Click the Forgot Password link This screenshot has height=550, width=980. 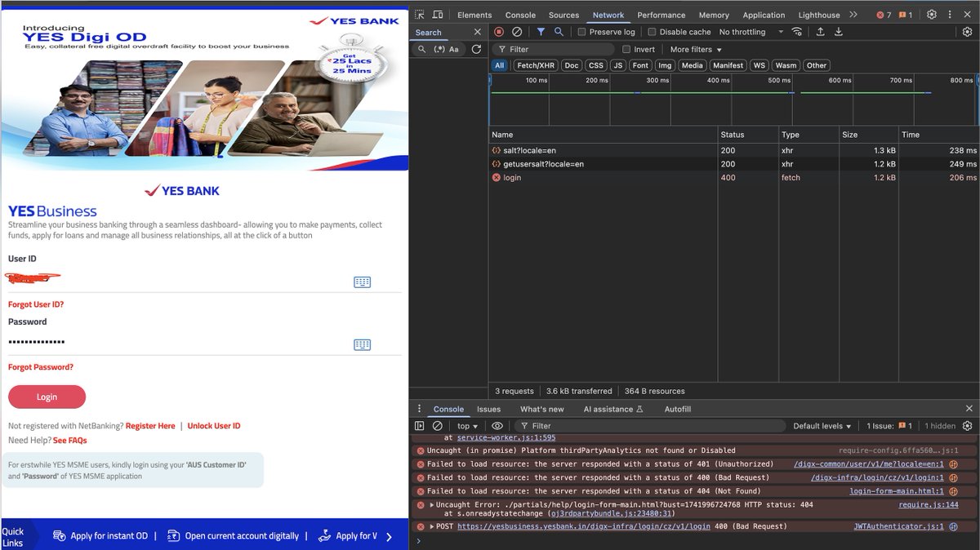pyautogui.click(x=41, y=367)
